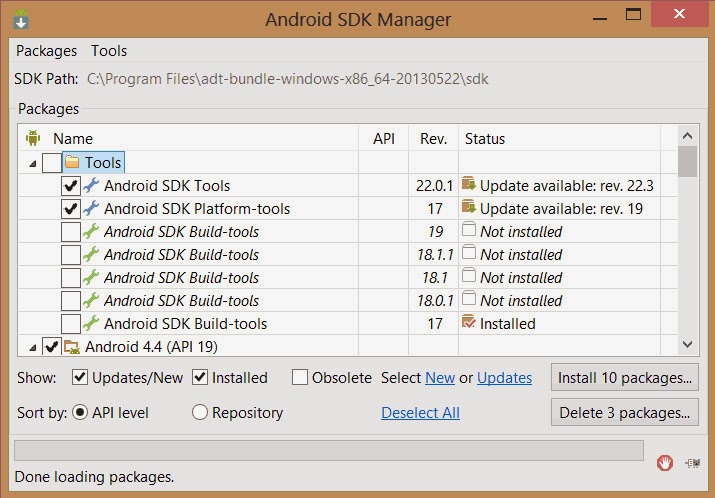The image size is (715, 498).
Task: Click the Android 4.4 (API 19) folder icon
Action: [72, 347]
